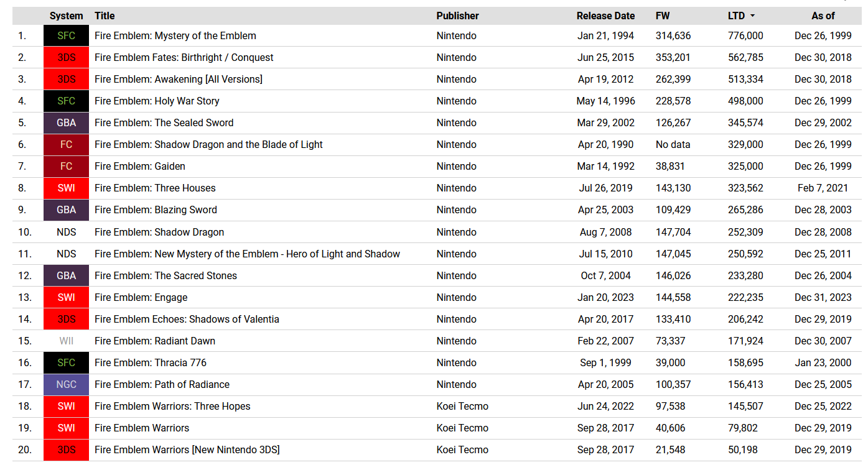Sort by the Publisher column header

coord(457,16)
